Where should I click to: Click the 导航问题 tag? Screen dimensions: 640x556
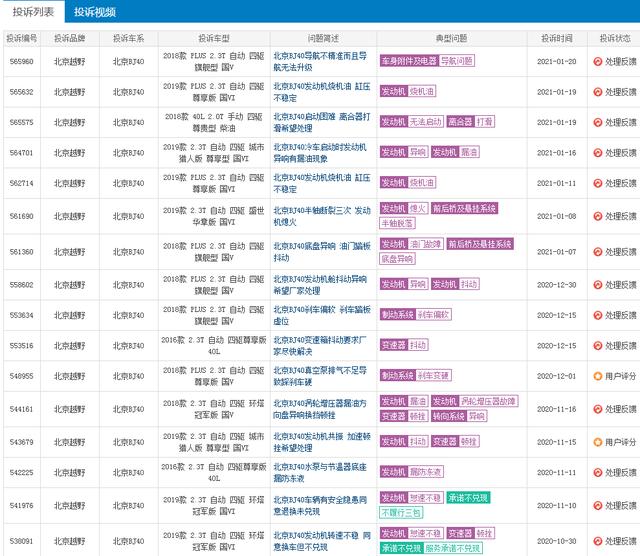(457, 61)
